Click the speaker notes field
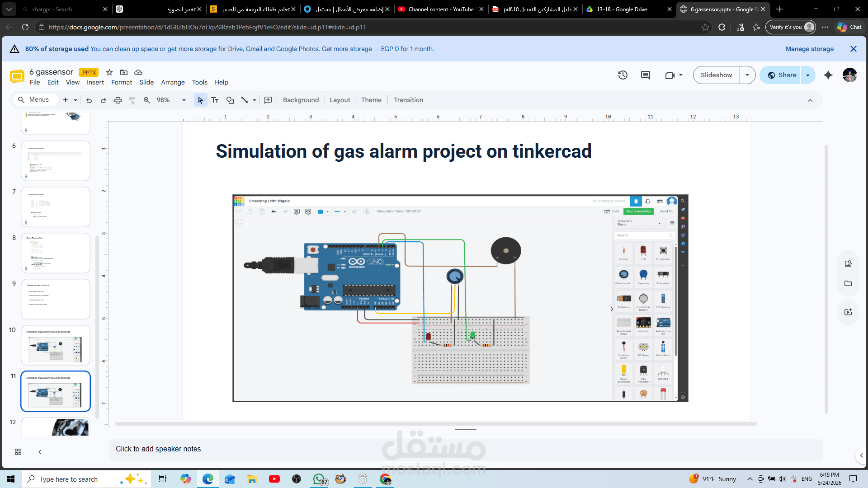The image size is (868, 488). (465, 449)
